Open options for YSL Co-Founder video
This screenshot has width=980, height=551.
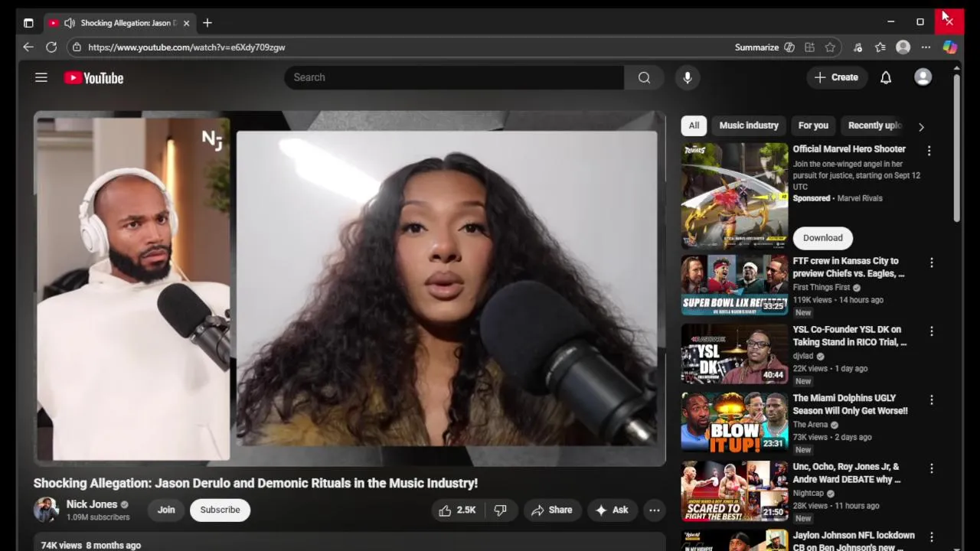click(x=931, y=331)
